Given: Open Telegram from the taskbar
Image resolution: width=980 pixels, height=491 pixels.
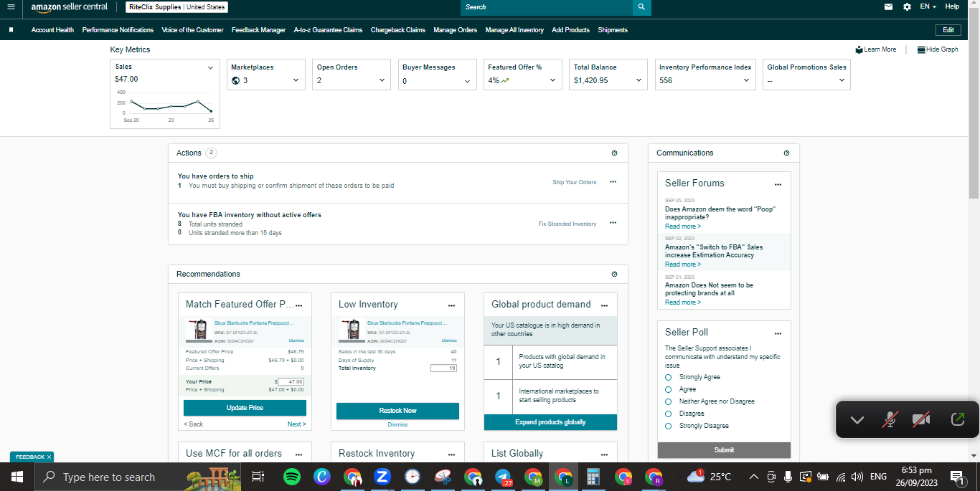Looking at the screenshot, I should tap(504, 477).
